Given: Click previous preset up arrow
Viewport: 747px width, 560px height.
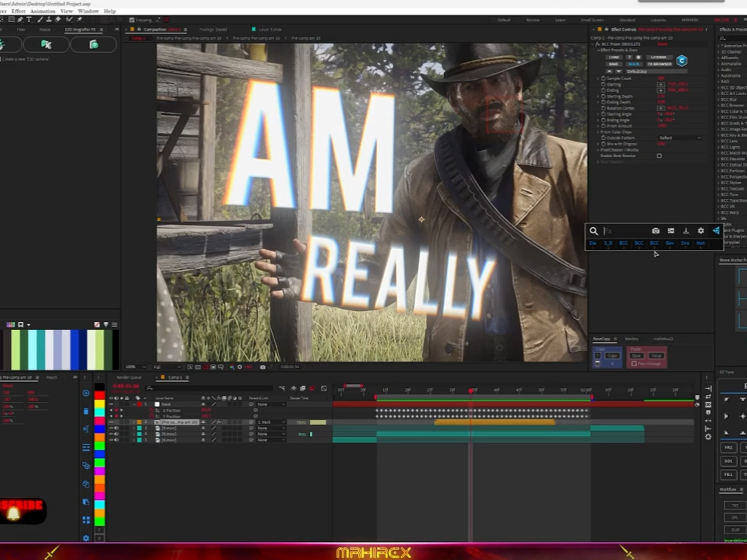Looking at the screenshot, I should 609,71.
